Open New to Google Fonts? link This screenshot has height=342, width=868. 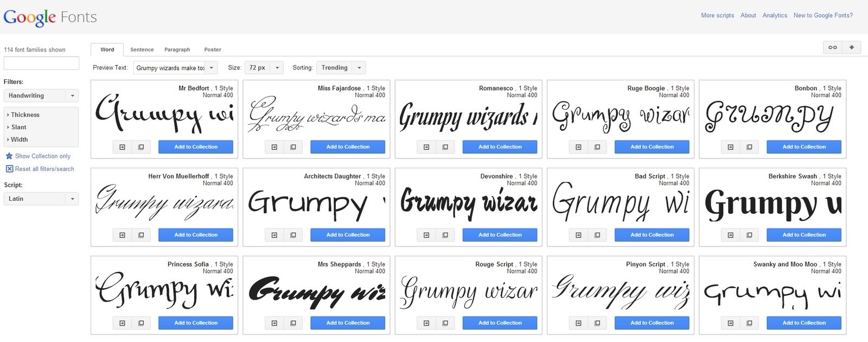click(823, 15)
